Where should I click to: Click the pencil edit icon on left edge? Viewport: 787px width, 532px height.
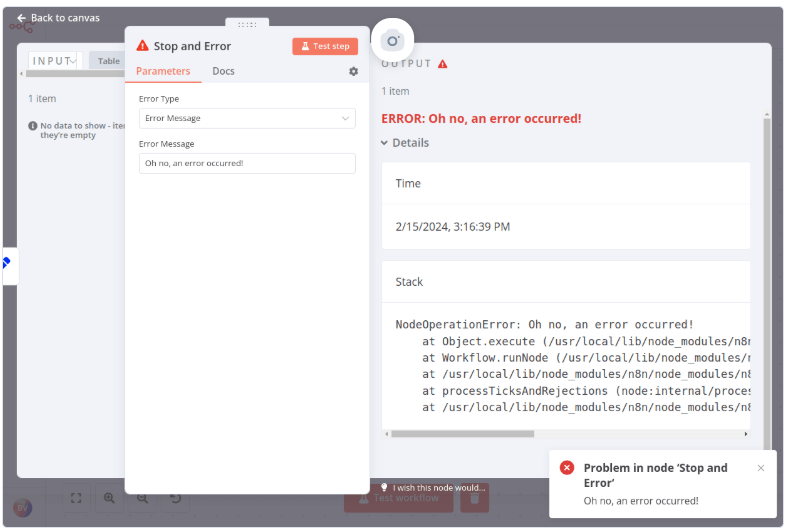6,263
